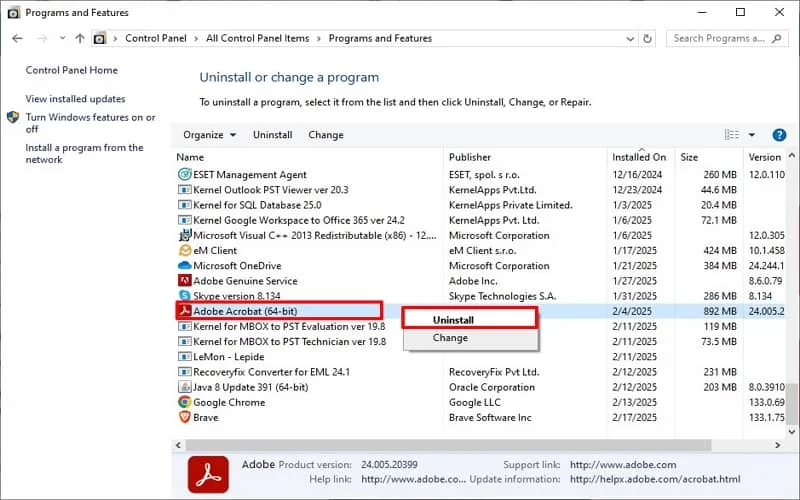Select the Google Chrome row text
800x500 pixels.
pos(229,402)
